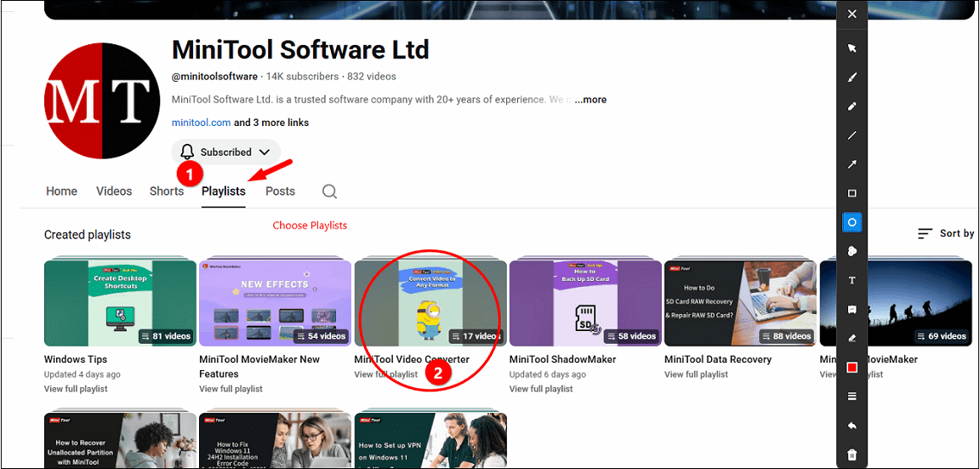The width and height of the screenshot is (980, 469).
Task: View full playlist under Windows Tips
Action: pyautogui.click(x=76, y=389)
